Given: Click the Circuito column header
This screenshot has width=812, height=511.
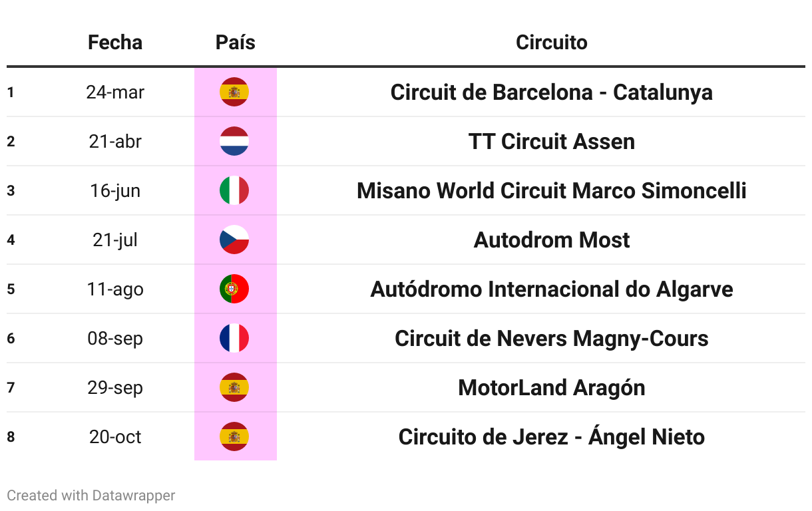Looking at the screenshot, I should pyautogui.click(x=552, y=43).
